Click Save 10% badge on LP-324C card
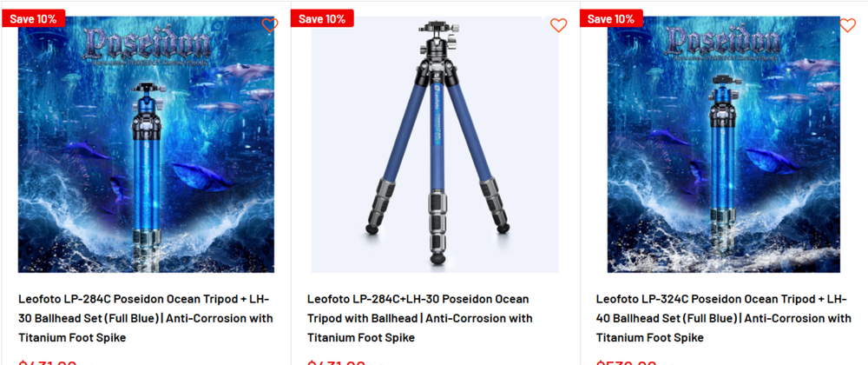 click(x=611, y=18)
